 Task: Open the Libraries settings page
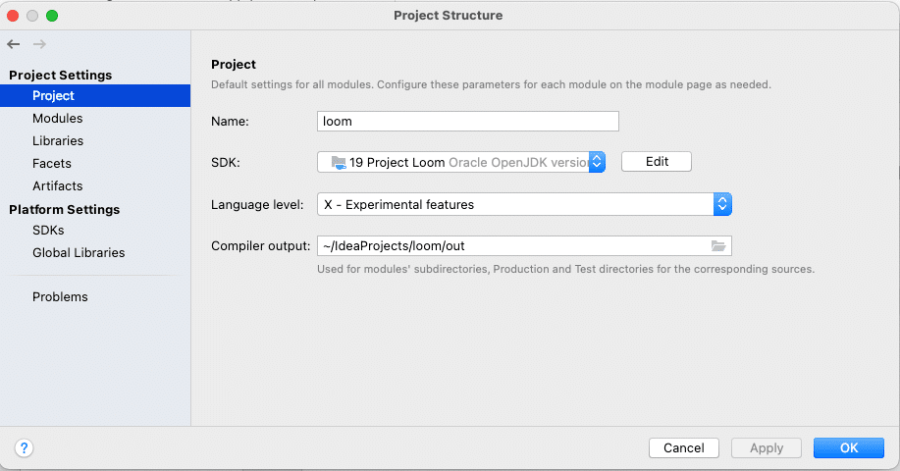57,141
